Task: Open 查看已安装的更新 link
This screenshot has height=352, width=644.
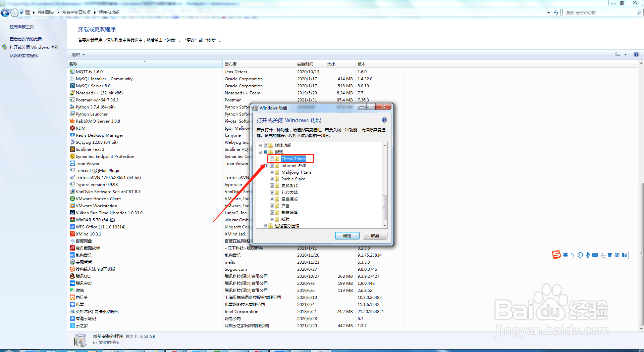Action: (26, 39)
